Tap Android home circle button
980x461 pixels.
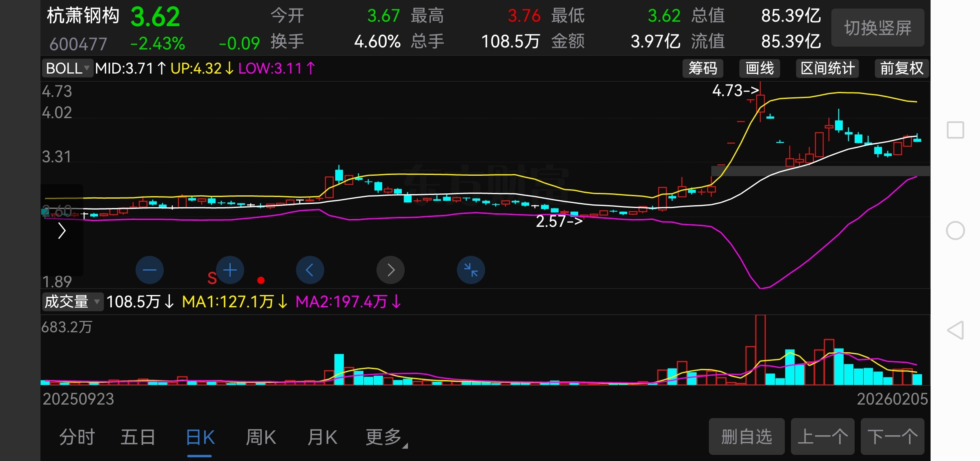(955, 231)
